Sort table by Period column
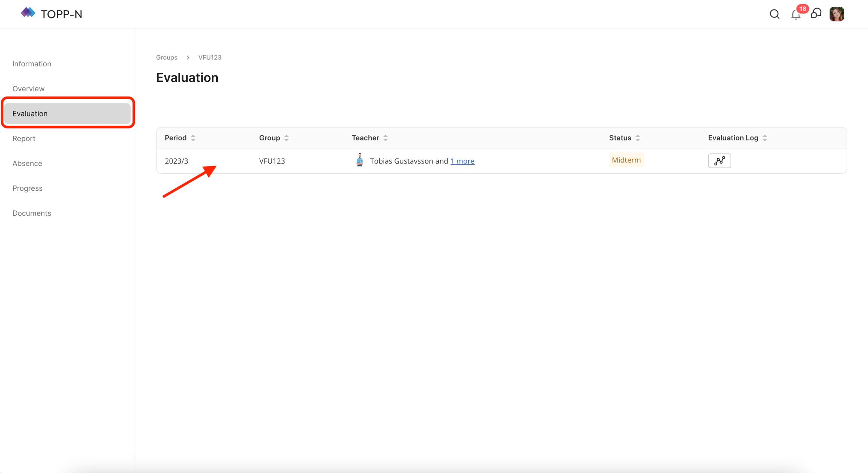Screen dimensions: 868x473 coord(193,138)
